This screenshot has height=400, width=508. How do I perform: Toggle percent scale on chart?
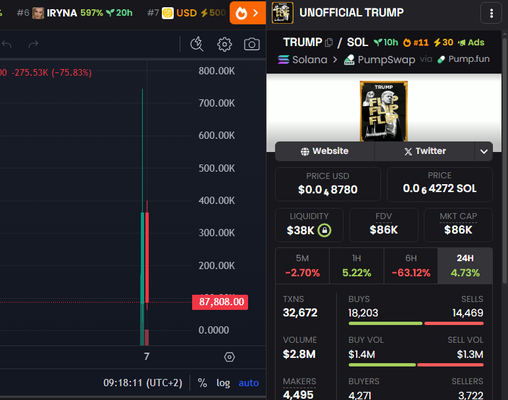(202, 383)
